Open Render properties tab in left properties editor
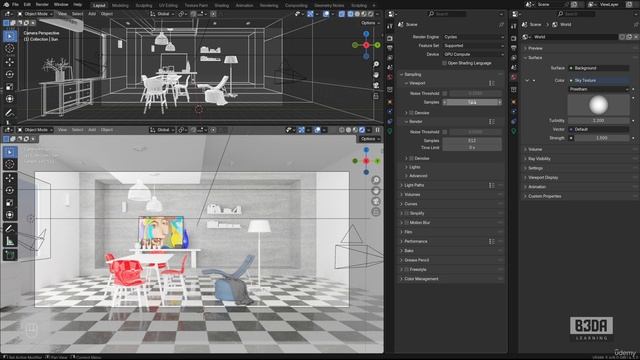Screen dimensions: 640x360 (x=390, y=38)
